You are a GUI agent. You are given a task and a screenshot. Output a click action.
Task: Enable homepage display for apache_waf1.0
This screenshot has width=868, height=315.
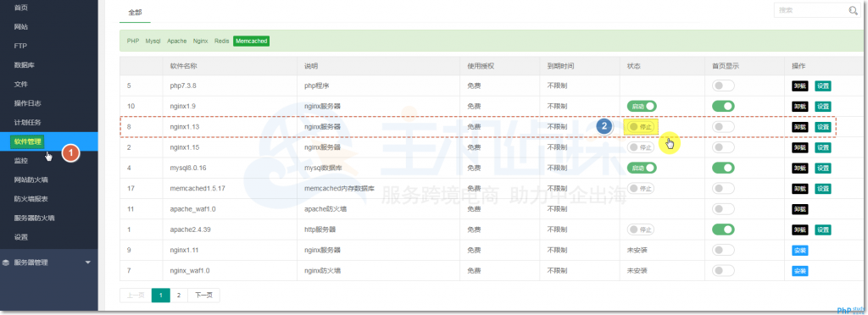(x=723, y=209)
